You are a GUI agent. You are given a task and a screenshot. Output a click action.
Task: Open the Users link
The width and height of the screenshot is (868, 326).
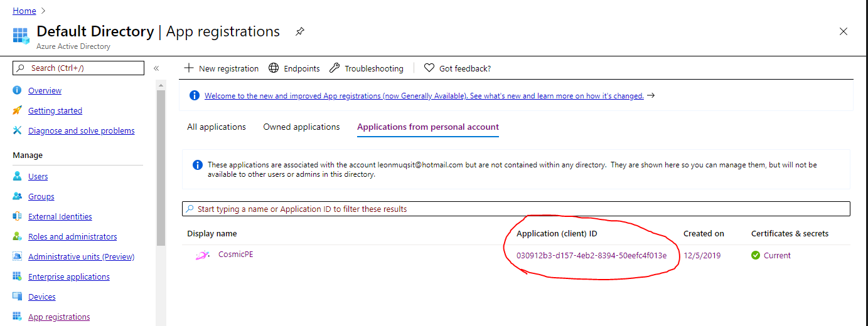(38, 176)
